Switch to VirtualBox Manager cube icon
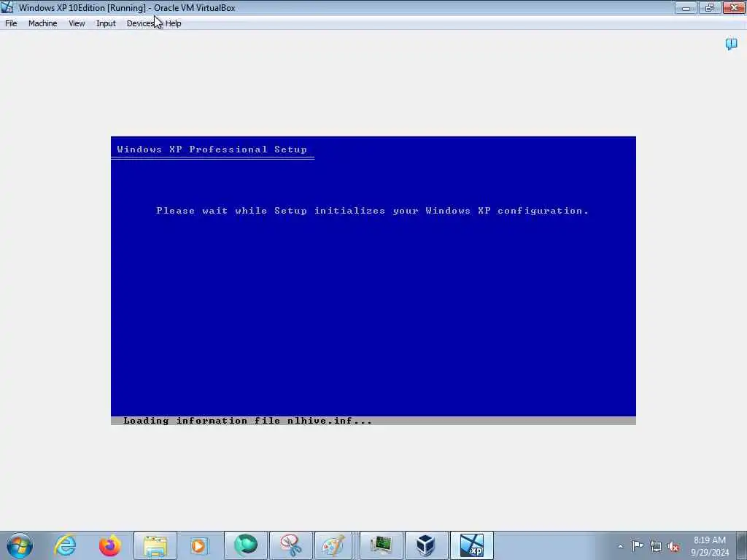 (x=426, y=545)
